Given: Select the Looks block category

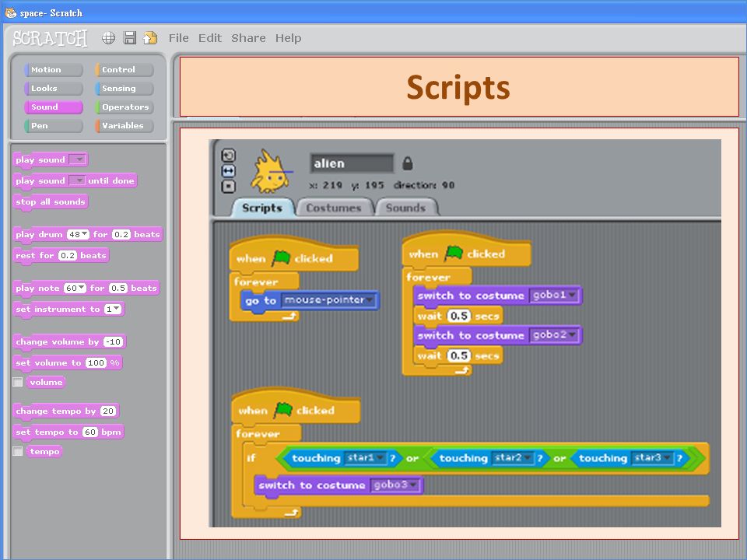Looking at the screenshot, I should pyautogui.click(x=54, y=88).
